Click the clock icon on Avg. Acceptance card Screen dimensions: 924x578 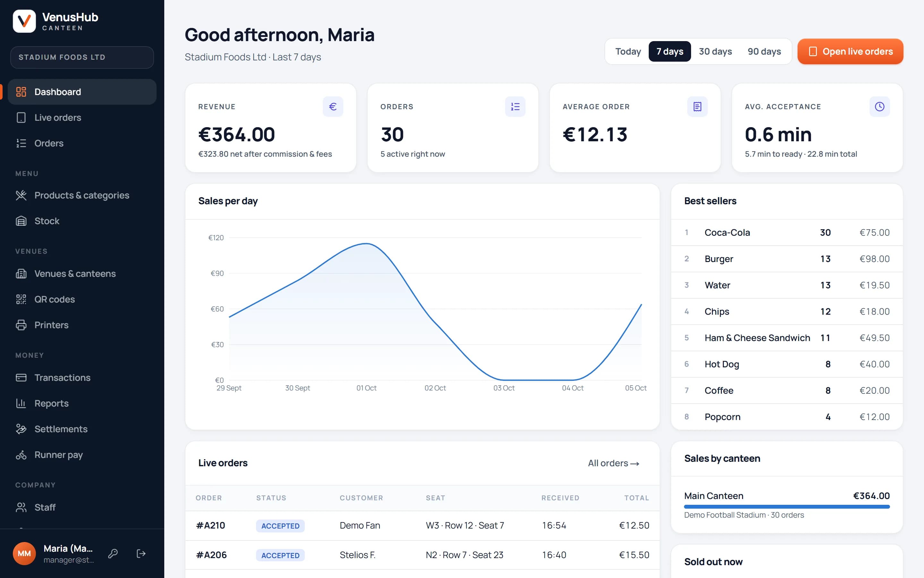coord(879,107)
